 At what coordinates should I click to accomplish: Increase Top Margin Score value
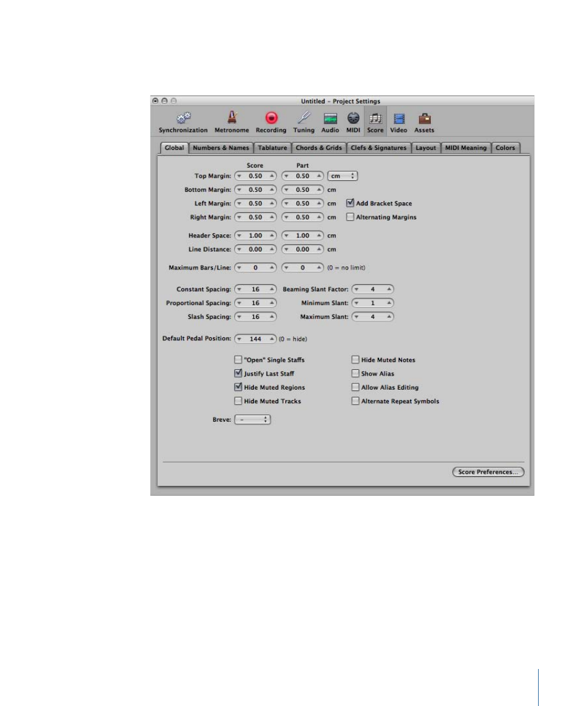click(272, 176)
